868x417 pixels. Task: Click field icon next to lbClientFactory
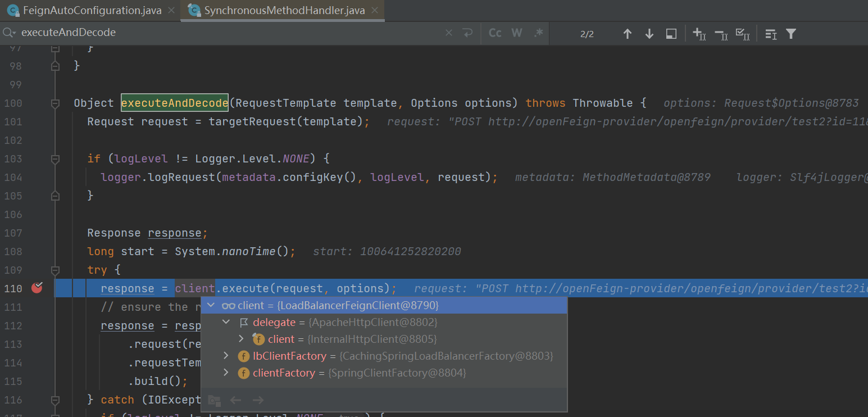tap(243, 356)
